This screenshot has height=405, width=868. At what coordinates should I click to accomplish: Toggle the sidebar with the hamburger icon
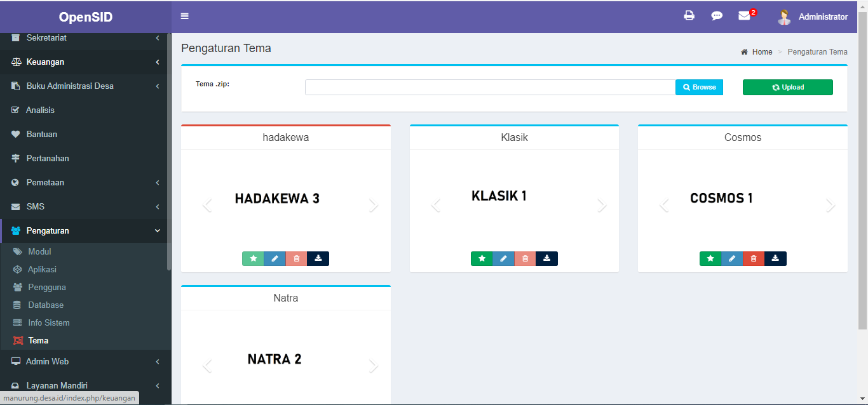click(x=184, y=16)
